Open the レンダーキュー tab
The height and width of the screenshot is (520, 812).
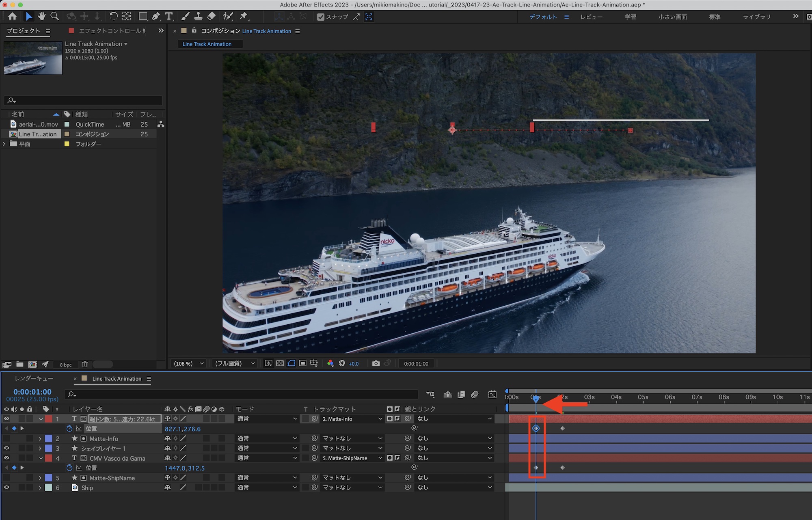(34, 378)
